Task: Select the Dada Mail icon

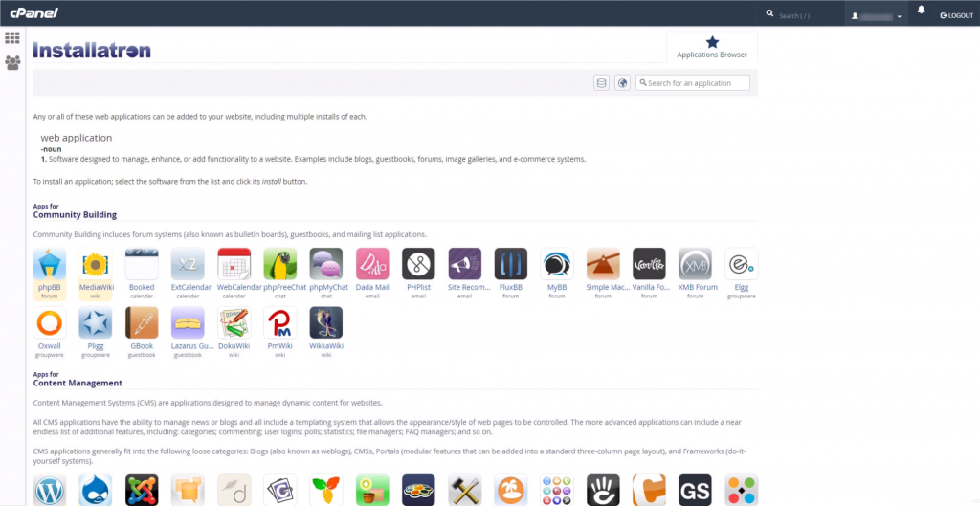Action: 372,264
